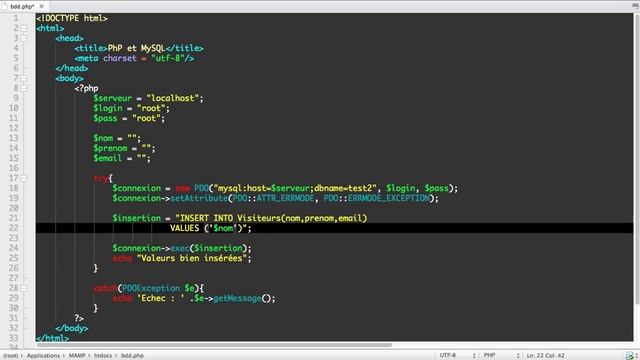Click the exec call on line 24
640x360 pixels.
(180, 248)
